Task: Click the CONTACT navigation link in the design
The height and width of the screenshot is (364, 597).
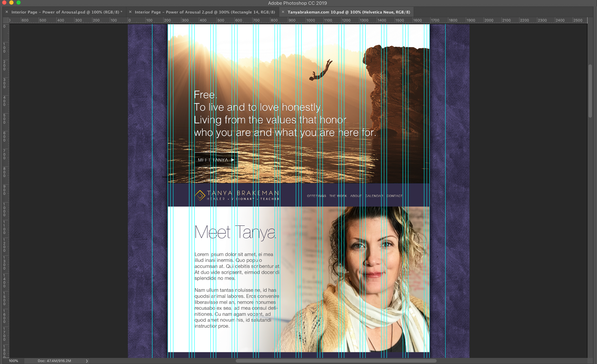Action: [395, 195]
